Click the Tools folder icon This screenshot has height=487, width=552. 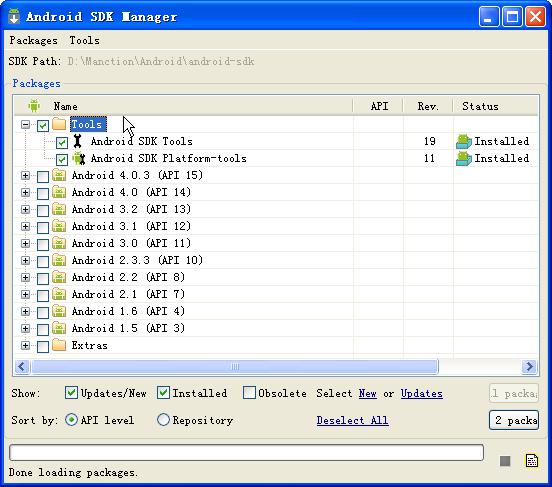click(x=59, y=124)
